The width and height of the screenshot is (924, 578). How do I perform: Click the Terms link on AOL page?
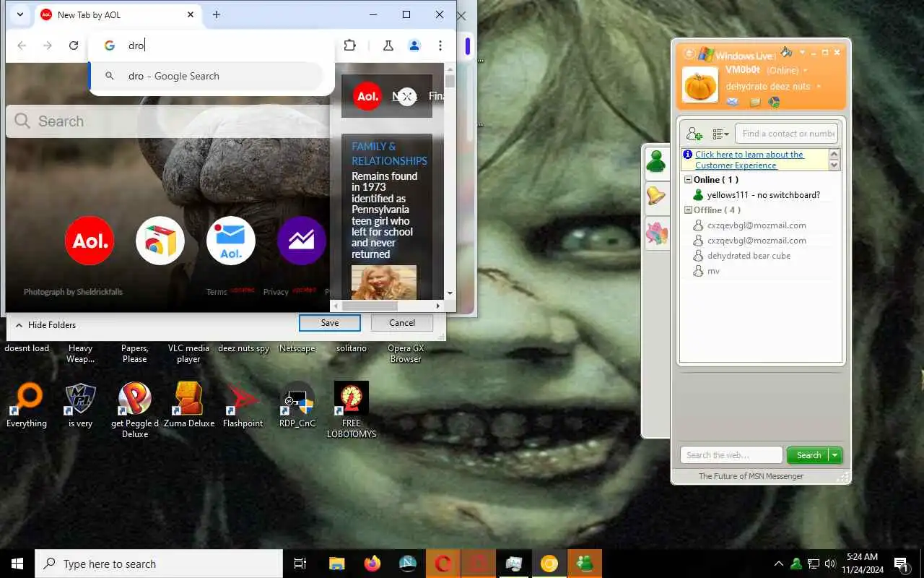217,292
